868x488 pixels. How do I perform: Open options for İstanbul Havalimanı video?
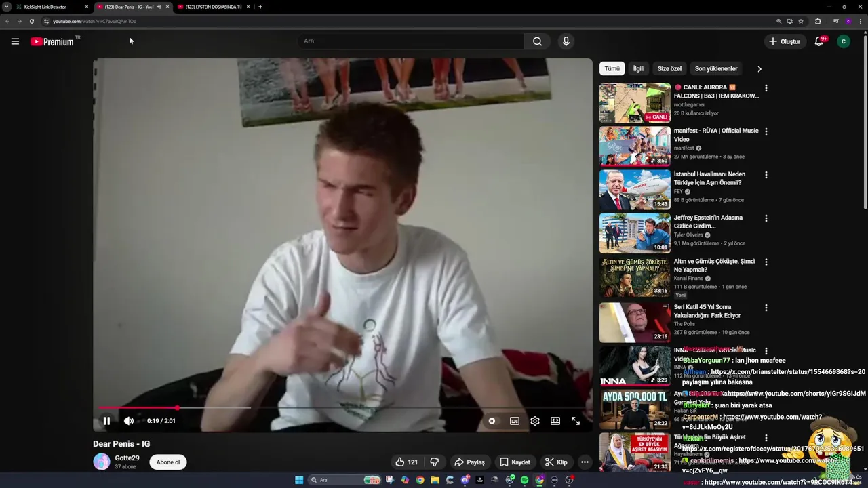click(x=766, y=175)
